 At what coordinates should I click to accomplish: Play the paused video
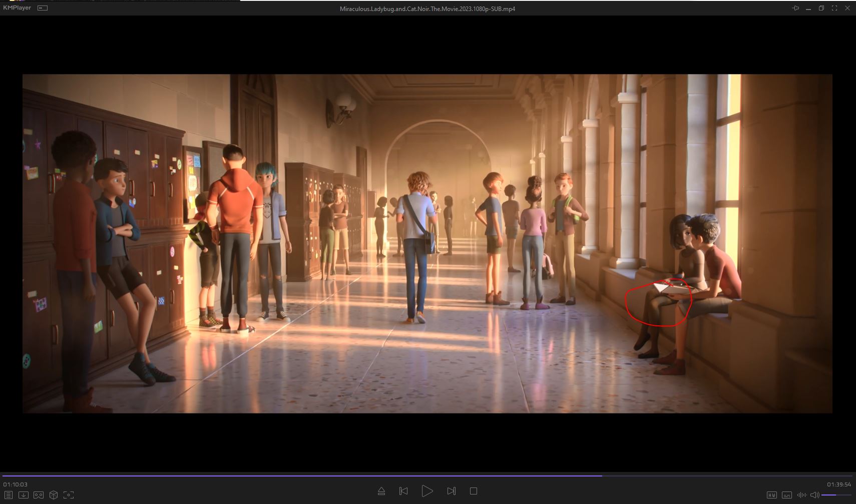(x=427, y=491)
